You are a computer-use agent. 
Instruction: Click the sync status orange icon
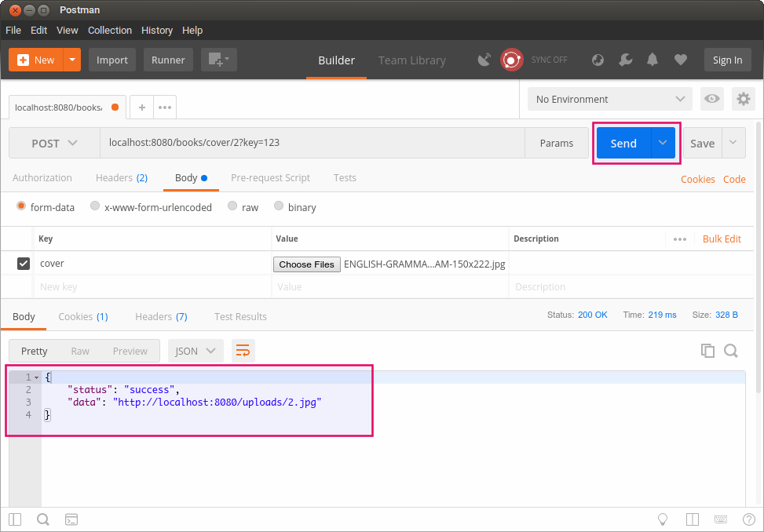512,60
